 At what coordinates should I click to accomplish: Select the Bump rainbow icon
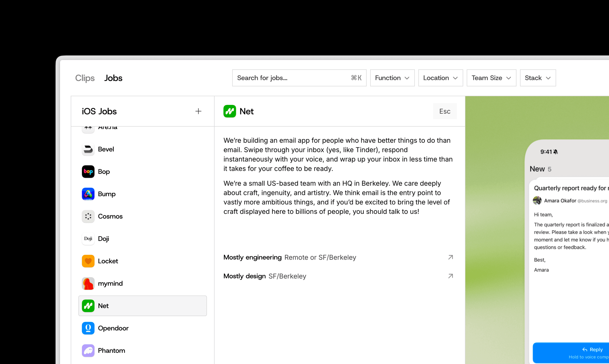88,194
